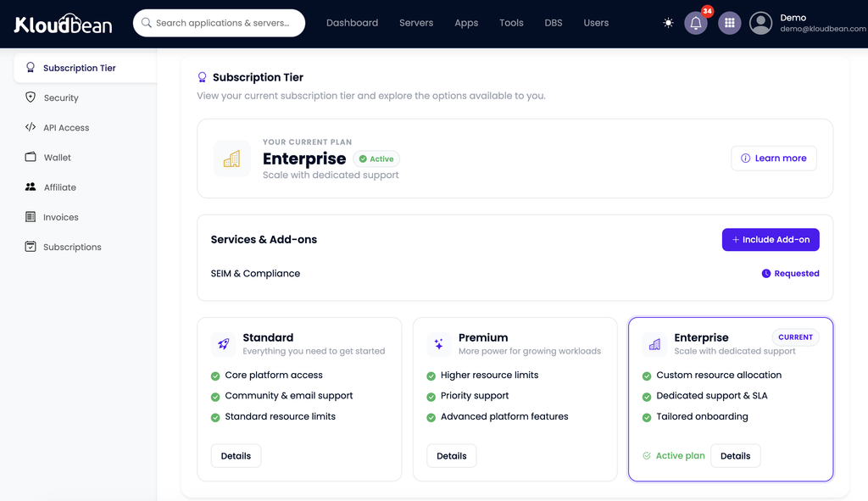868x501 pixels.
Task: Select the Subscription Tier sidebar item
Action: tap(86, 68)
